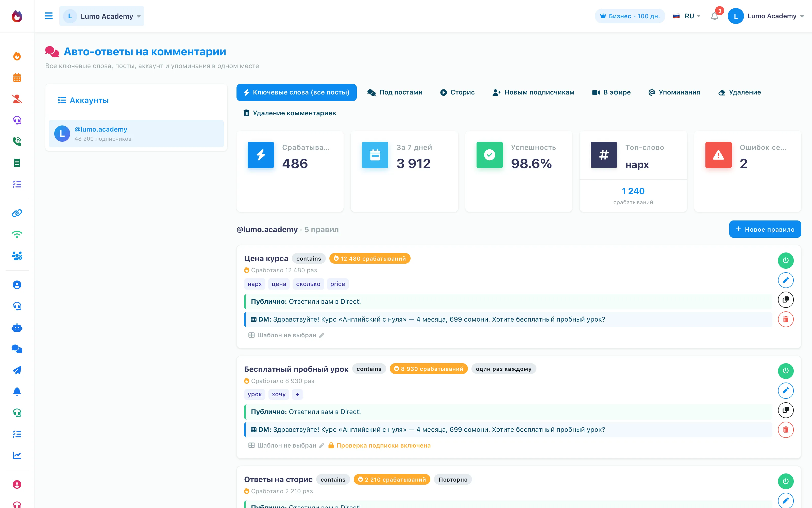Switch to Под постами tab
Image resolution: width=812 pixels, height=508 pixels.
[395, 92]
